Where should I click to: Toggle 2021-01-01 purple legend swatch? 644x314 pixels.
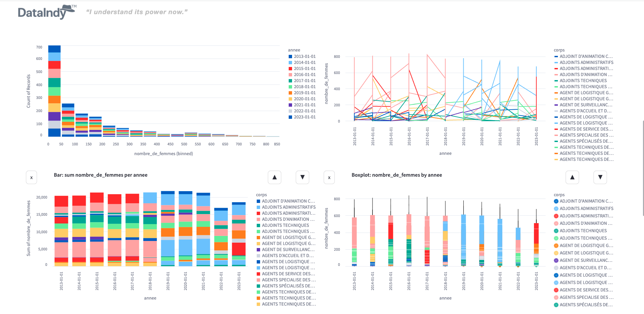[290, 105]
